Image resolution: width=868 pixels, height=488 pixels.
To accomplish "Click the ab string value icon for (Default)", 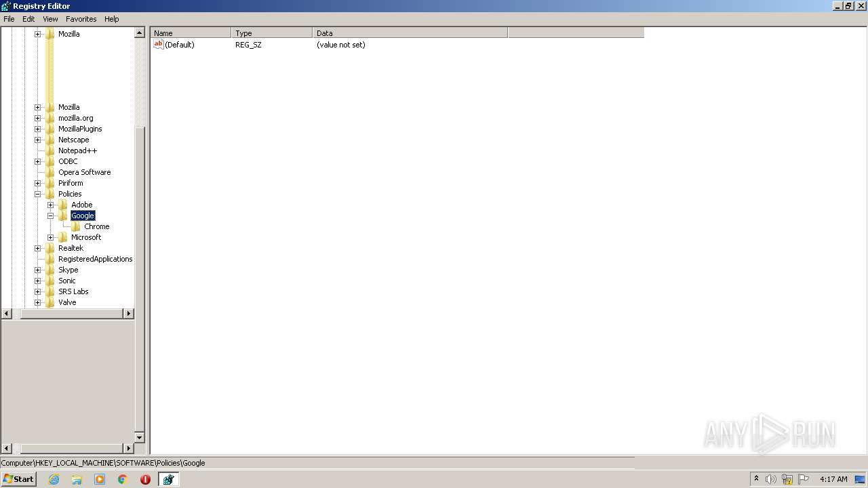I will tap(159, 45).
